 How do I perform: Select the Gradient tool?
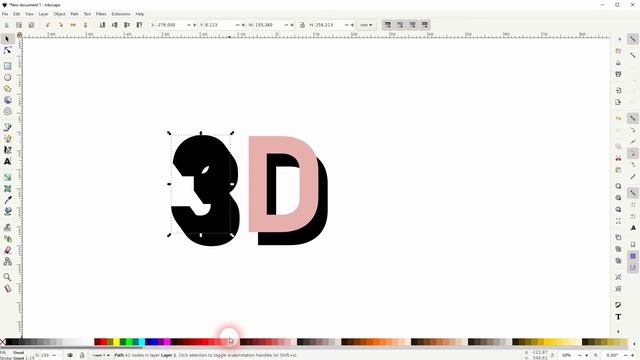[7, 177]
